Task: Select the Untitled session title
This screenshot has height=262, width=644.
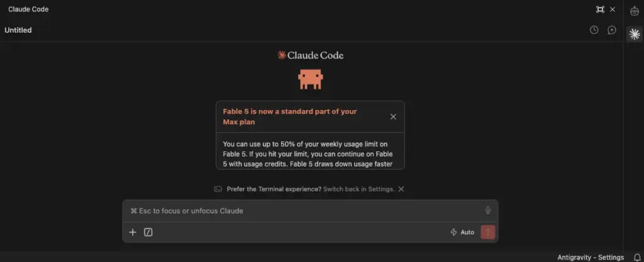Action: (x=18, y=30)
